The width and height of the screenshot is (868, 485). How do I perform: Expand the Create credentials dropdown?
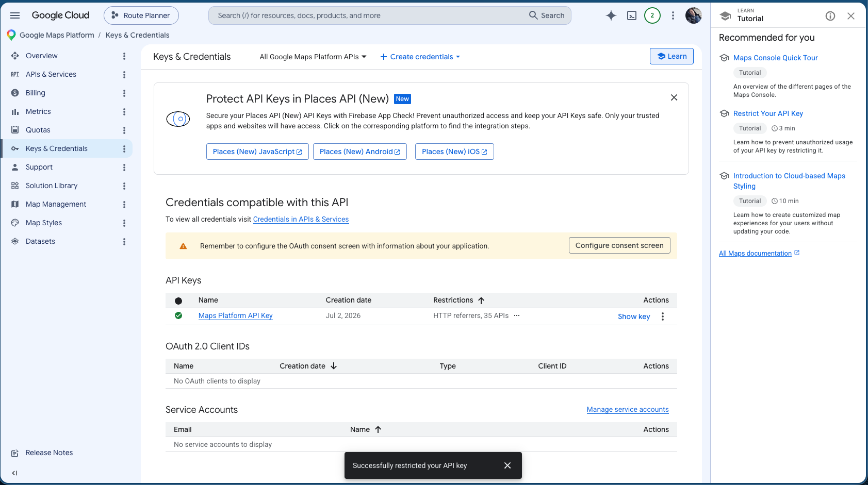click(420, 57)
